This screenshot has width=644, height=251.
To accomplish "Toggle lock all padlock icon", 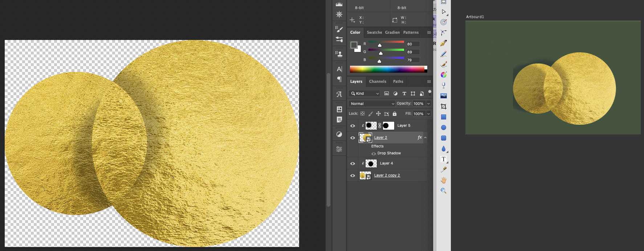I will coord(395,114).
